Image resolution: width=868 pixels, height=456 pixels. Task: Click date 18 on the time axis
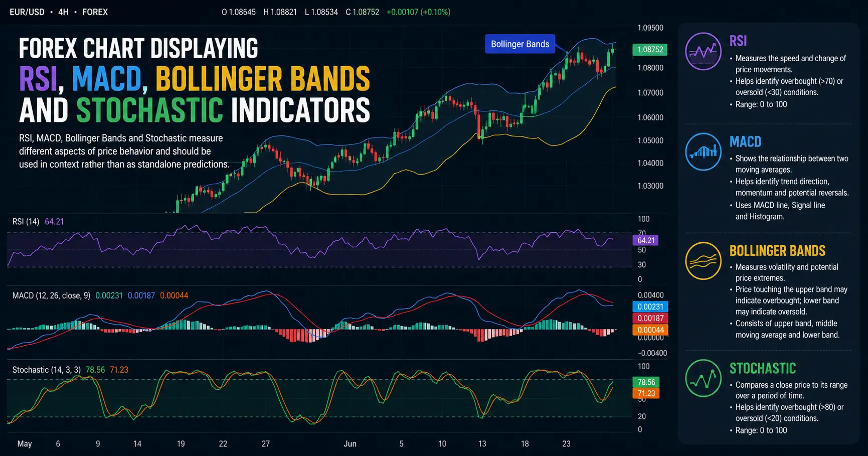click(x=525, y=444)
